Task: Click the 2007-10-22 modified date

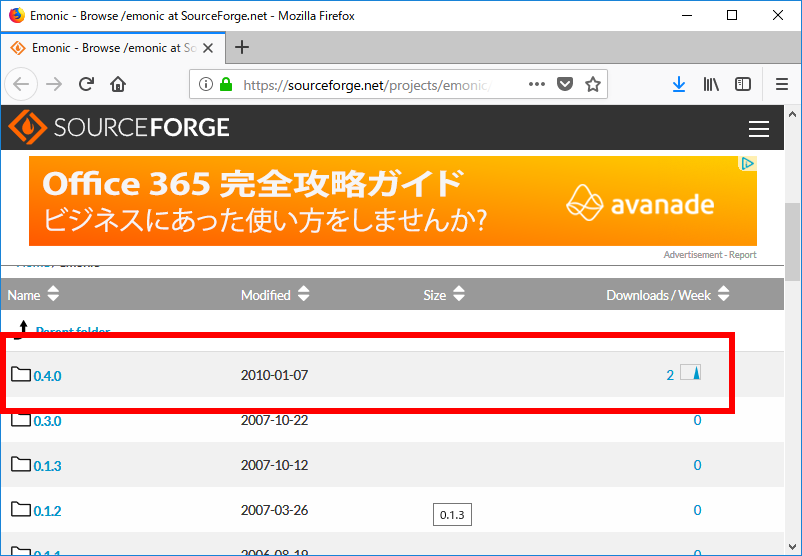Action: [x=275, y=420]
